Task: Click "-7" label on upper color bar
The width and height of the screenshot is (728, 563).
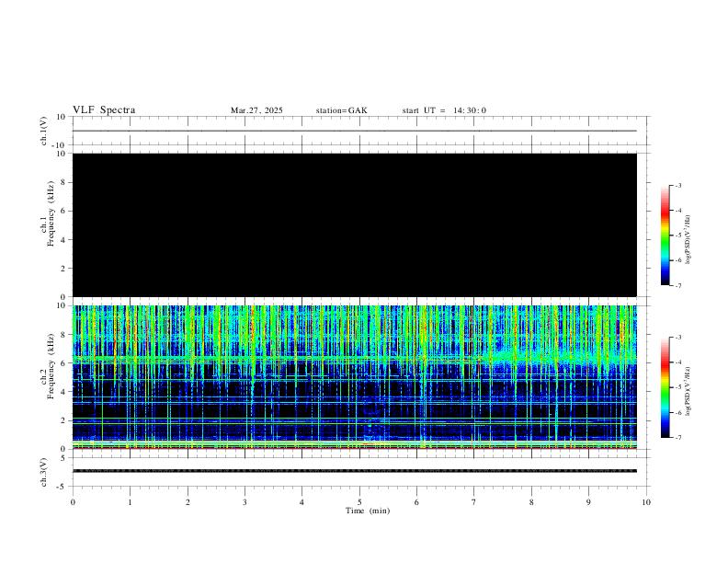Action: point(677,286)
